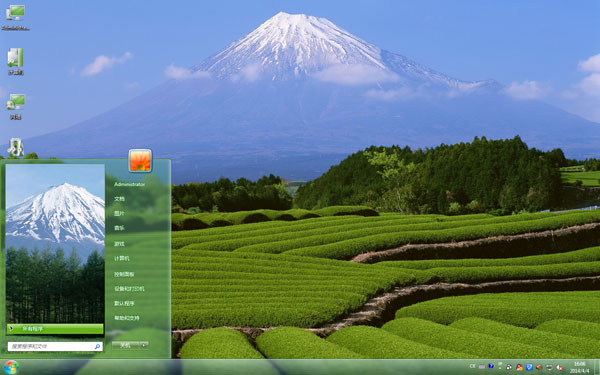Click the search programs and files box

pos(55,346)
